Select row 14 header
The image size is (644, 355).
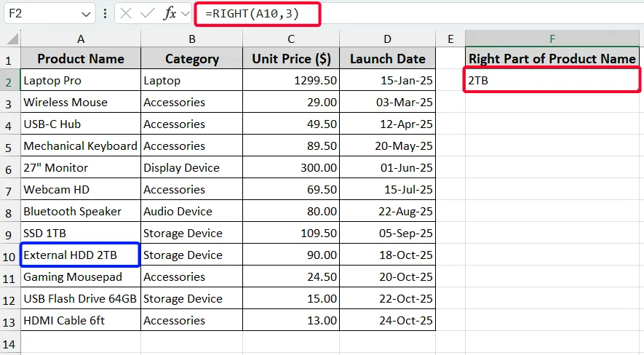point(9,343)
